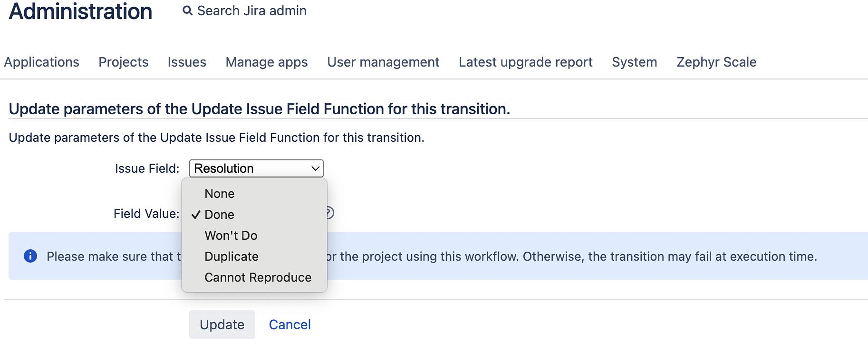Go to the Issues tab

187,62
